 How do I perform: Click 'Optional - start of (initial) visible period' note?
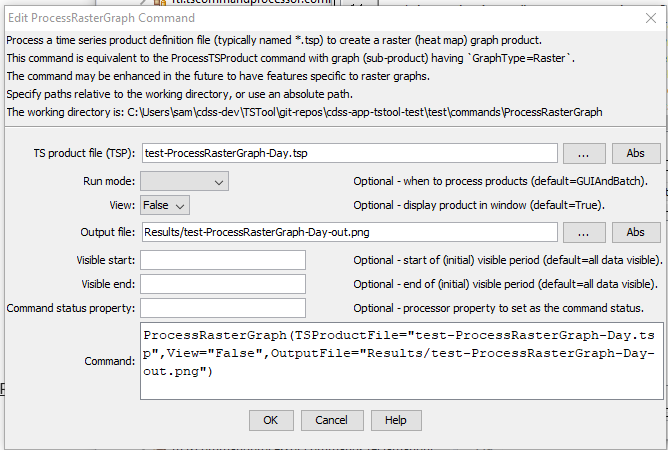(507, 260)
